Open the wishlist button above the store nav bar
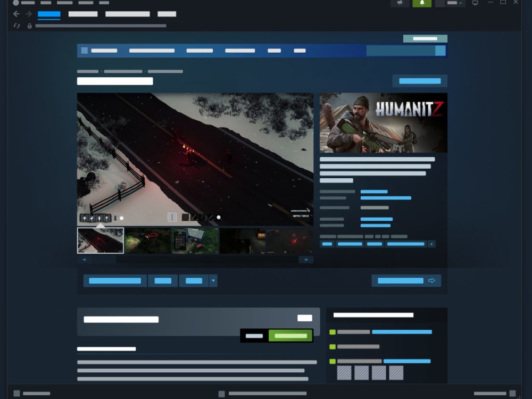This screenshot has height=399, width=532. [425, 39]
